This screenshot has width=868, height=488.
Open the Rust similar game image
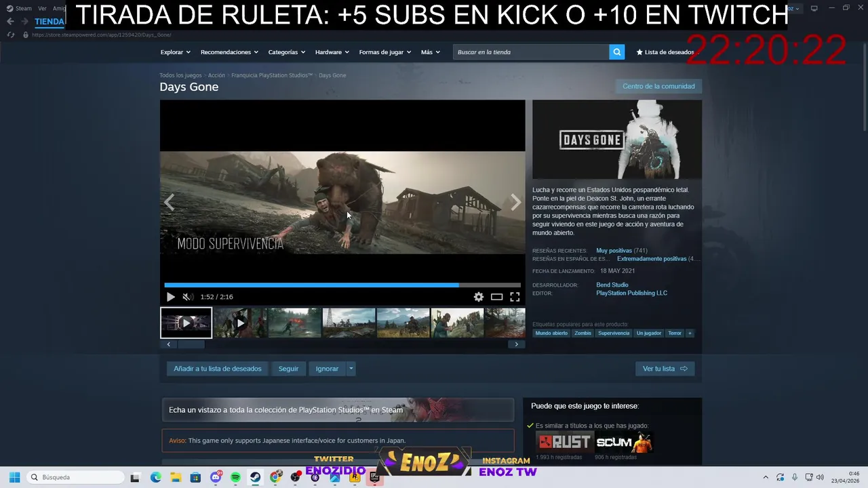point(564,443)
